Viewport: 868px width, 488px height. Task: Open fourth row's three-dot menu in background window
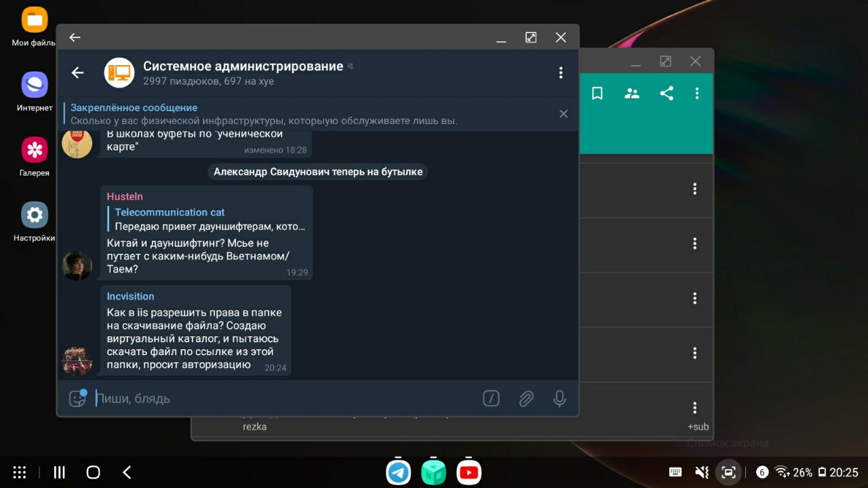[x=694, y=353]
